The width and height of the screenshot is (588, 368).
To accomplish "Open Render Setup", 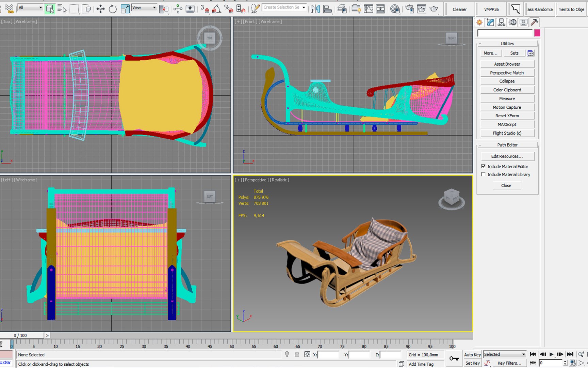I will pos(409,9).
